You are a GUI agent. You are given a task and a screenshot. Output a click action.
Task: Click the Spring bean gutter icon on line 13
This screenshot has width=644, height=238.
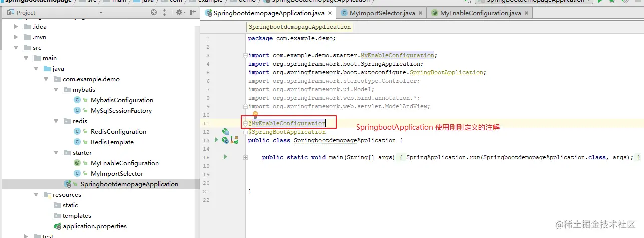point(225,140)
